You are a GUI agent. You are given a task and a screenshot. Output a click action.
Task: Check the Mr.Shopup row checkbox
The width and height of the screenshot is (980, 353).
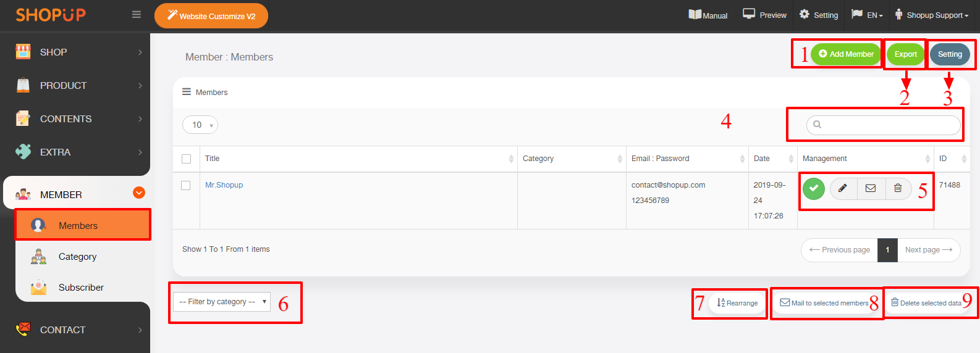(185, 185)
